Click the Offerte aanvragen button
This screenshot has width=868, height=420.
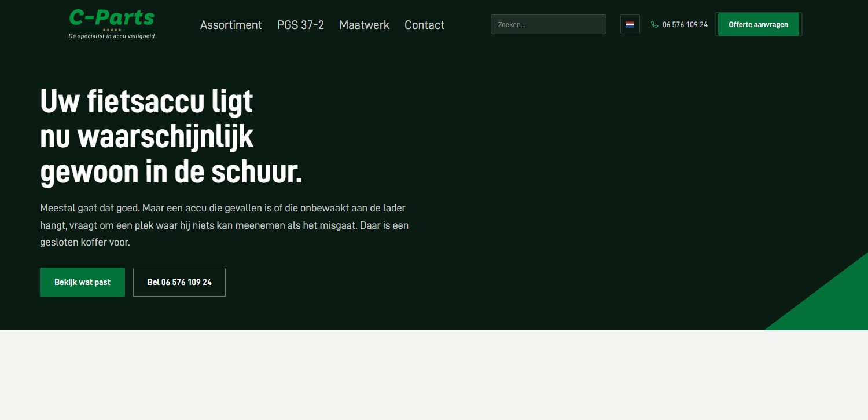(758, 24)
